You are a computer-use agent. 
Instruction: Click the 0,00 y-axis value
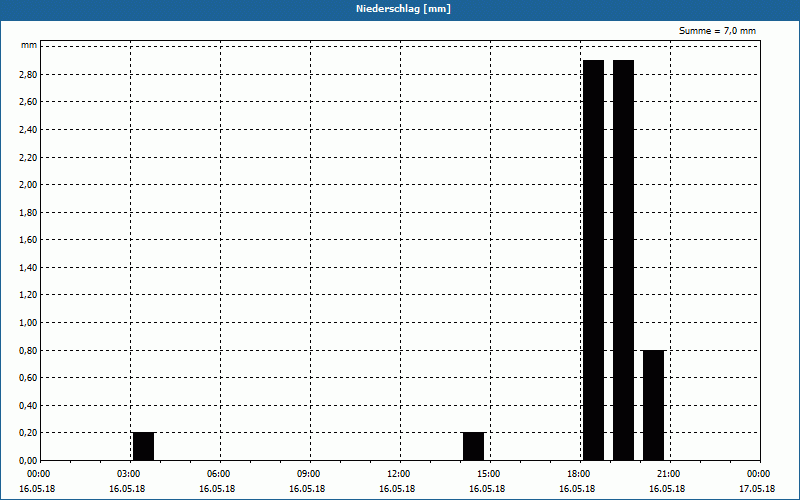(x=28, y=460)
